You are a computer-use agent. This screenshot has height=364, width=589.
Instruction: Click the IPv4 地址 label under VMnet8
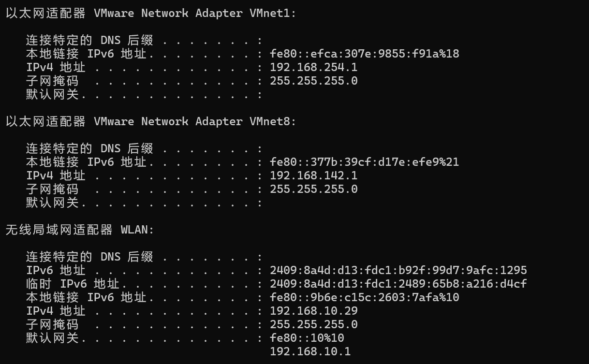[x=56, y=175]
